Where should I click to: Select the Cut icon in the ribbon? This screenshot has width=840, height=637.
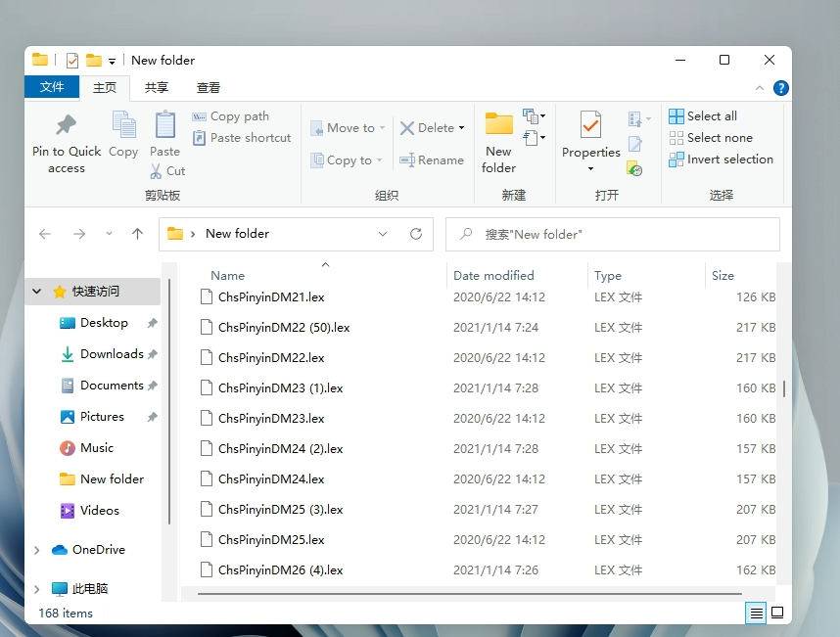[x=166, y=170]
